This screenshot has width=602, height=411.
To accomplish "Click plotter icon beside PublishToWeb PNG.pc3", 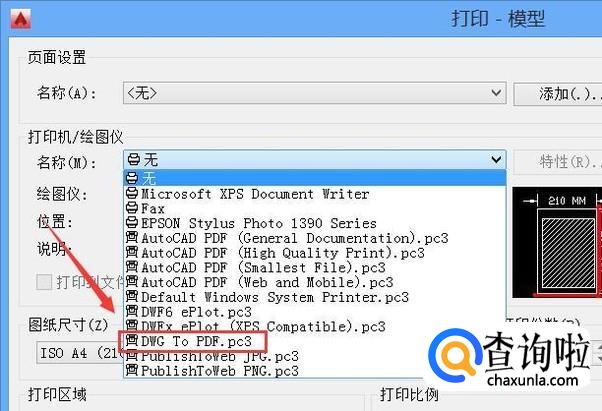I will (132, 370).
